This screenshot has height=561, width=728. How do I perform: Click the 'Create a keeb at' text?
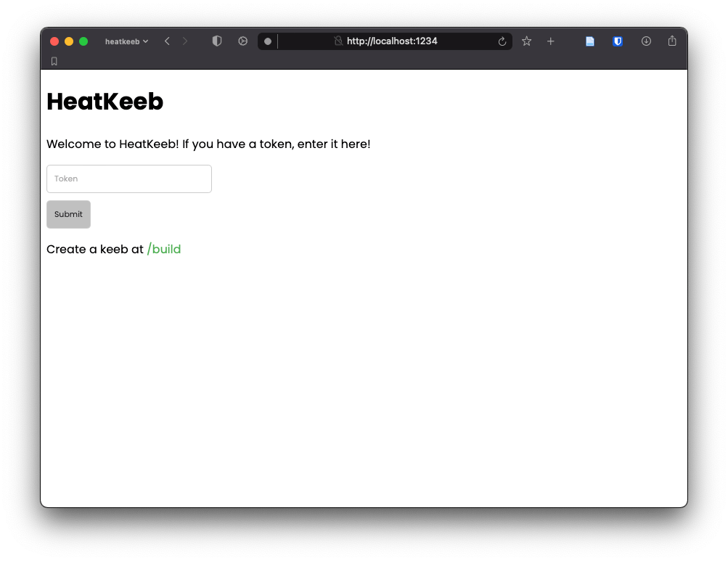click(x=95, y=250)
